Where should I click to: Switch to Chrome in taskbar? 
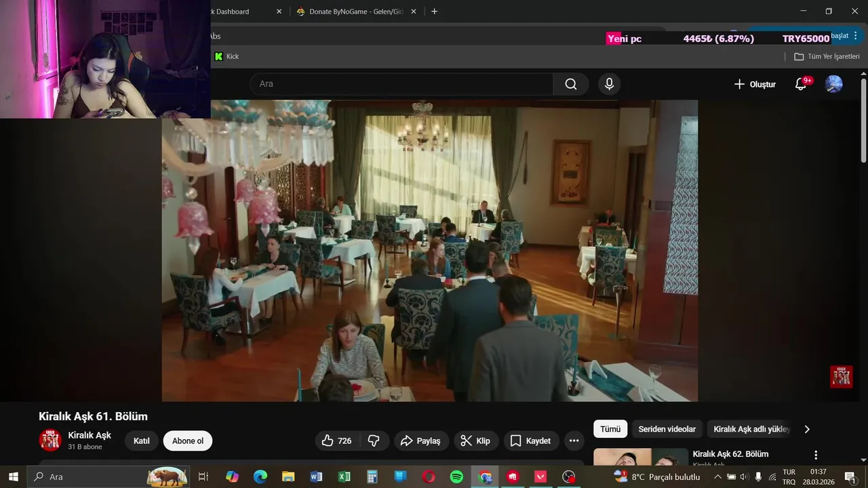(x=485, y=477)
